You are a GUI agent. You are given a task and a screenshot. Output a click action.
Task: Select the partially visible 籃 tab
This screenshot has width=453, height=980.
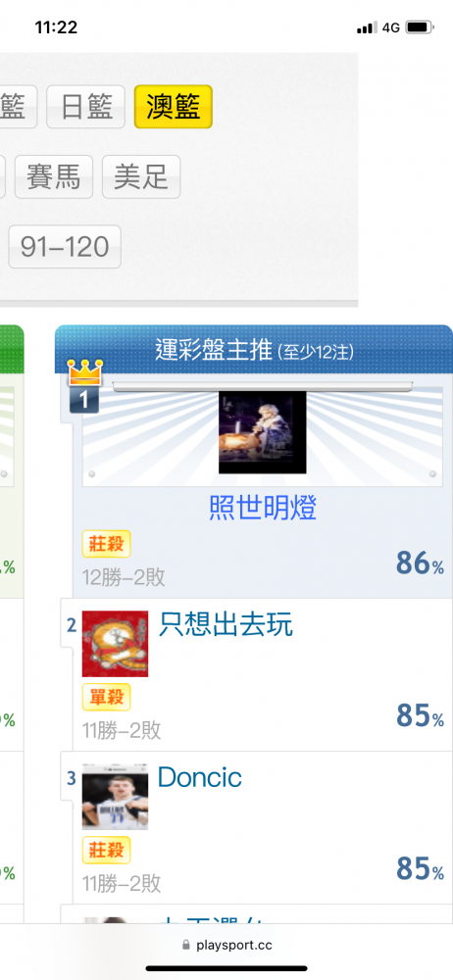click(19, 107)
